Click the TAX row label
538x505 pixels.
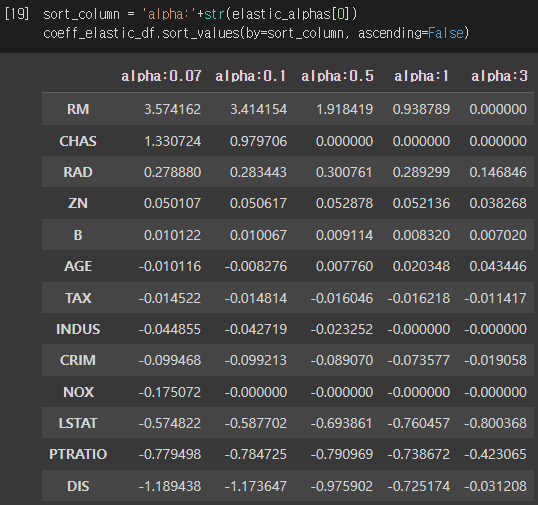tap(78, 298)
